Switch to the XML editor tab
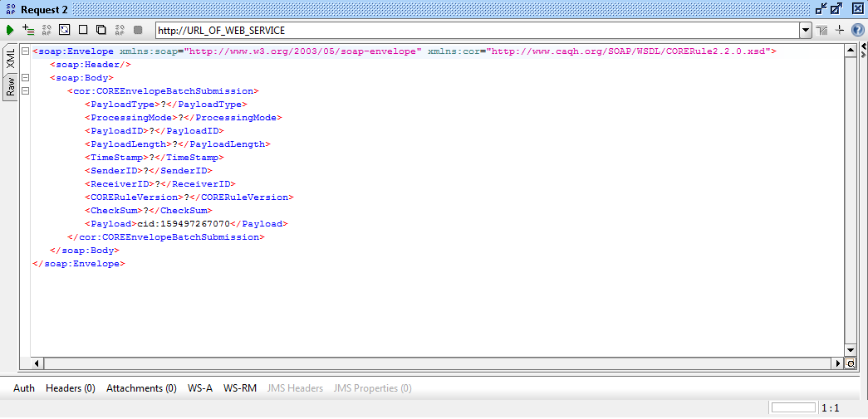This screenshot has width=868, height=419. tap(11, 58)
